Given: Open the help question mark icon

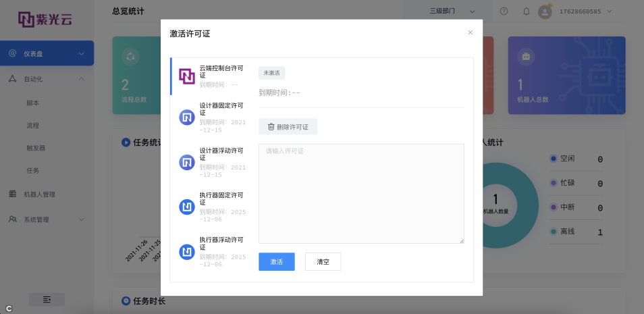Looking at the screenshot, I should (504, 11).
